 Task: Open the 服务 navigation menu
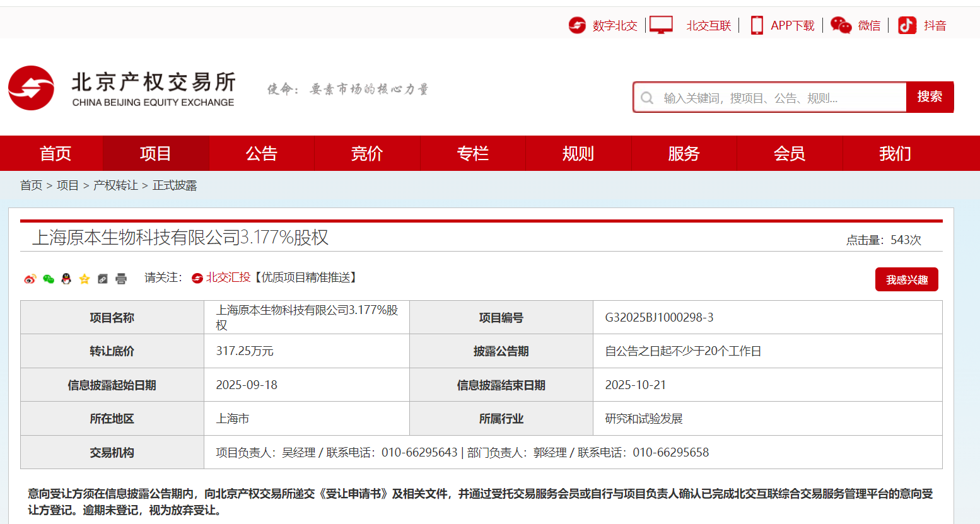click(684, 153)
